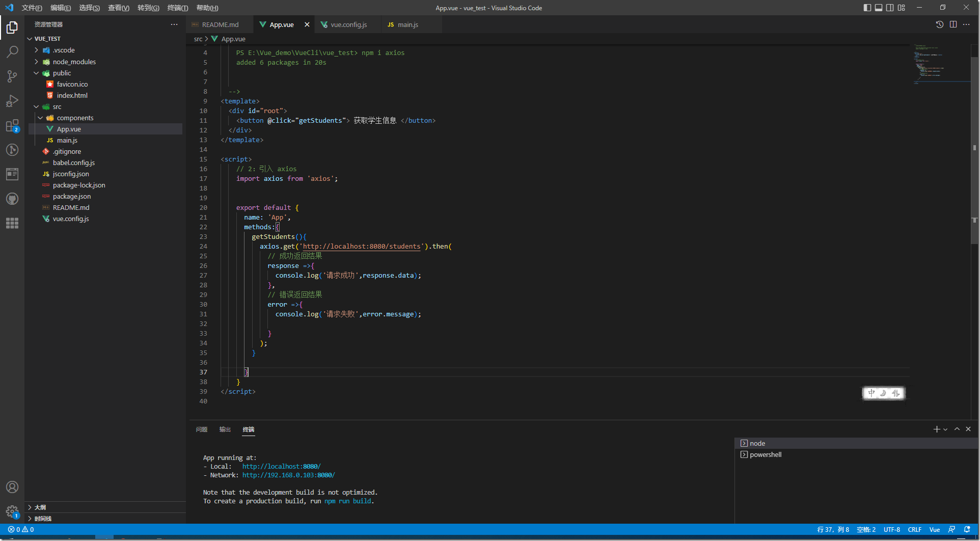
Task: Open the File menu (文件)
Action: [32, 8]
